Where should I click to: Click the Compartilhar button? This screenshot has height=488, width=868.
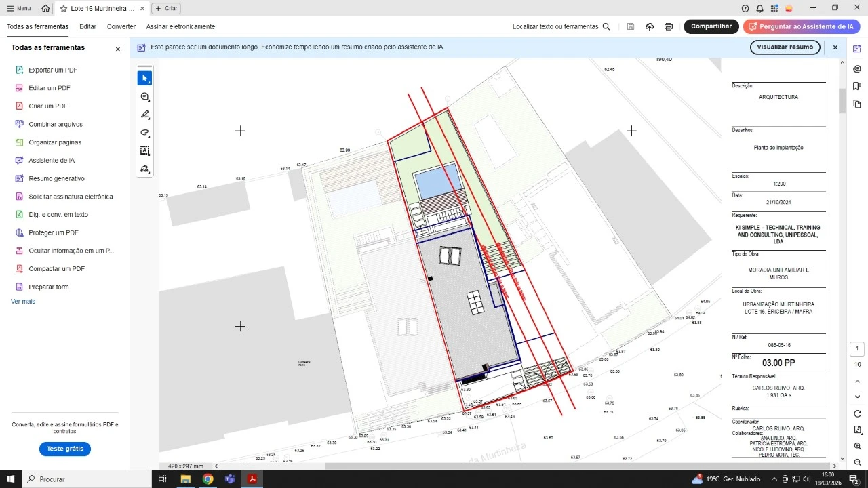tap(711, 26)
